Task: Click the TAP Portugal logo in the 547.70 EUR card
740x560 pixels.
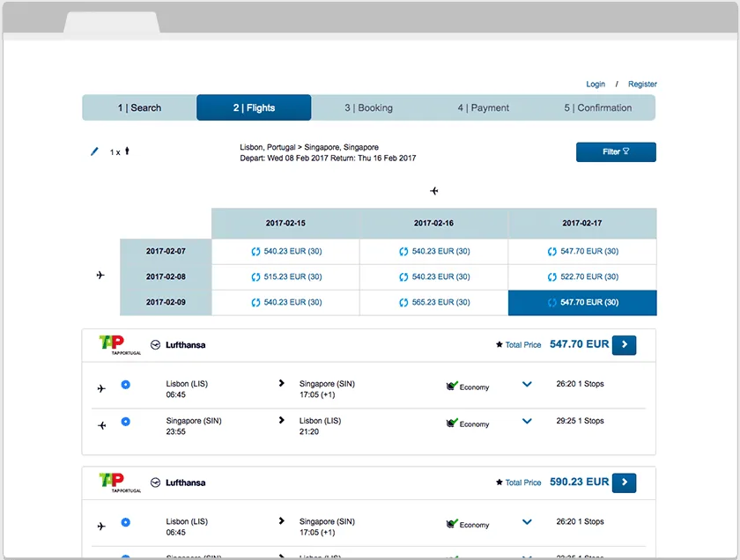Action: (x=120, y=345)
